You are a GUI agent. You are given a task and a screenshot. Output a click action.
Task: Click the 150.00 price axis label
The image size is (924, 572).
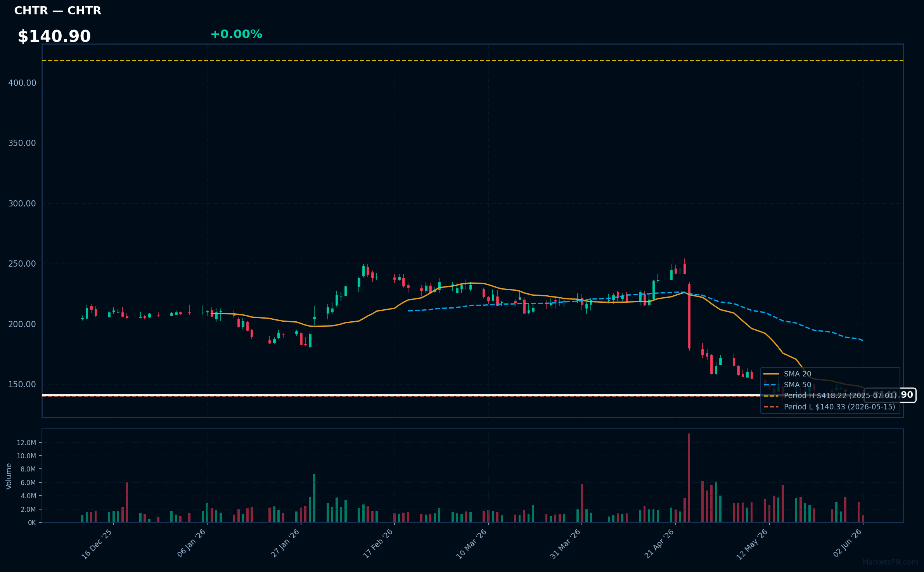pyautogui.click(x=22, y=384)
